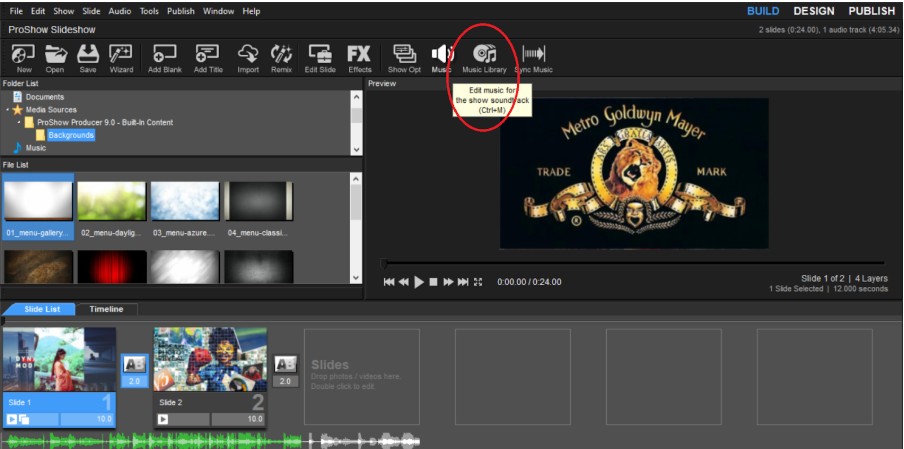Open the Edit menu
Image resolution: width=904 pixels, height=449 pixels.
pyautogui.click(x=38, y=11)
